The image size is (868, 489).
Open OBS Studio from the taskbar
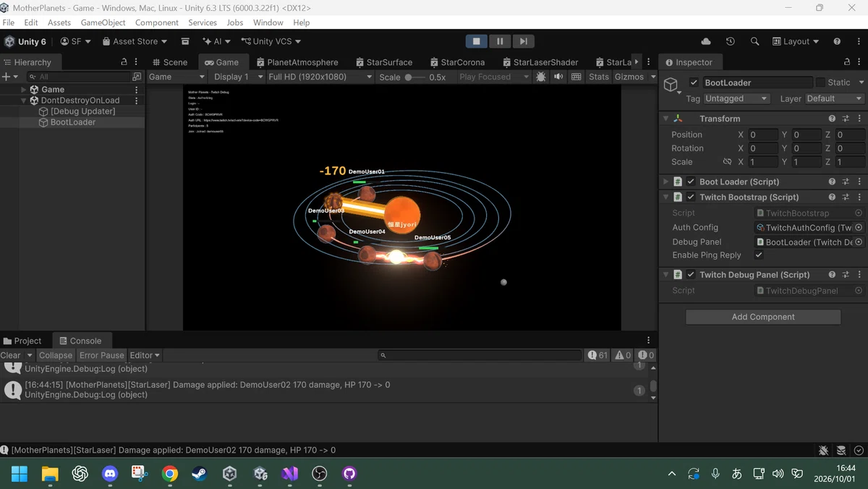[x=320, y=474]
